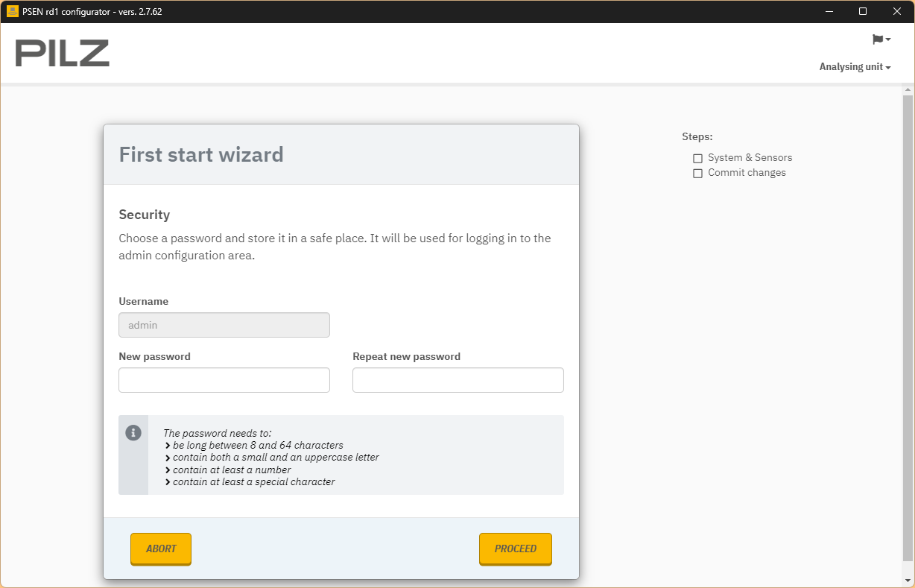Click 'contain at least a special character' text
Screen dimensions: 915x588
(x=254, y=482)
